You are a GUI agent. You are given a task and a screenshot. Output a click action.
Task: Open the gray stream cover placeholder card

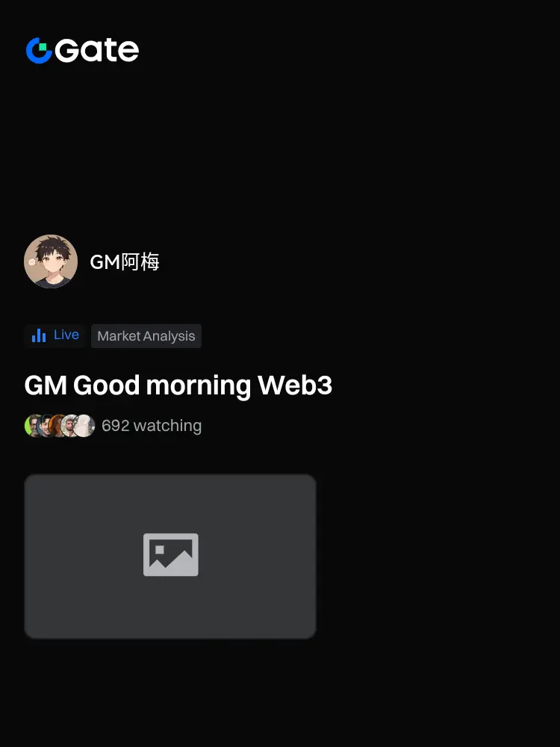(x=170, y=556)
